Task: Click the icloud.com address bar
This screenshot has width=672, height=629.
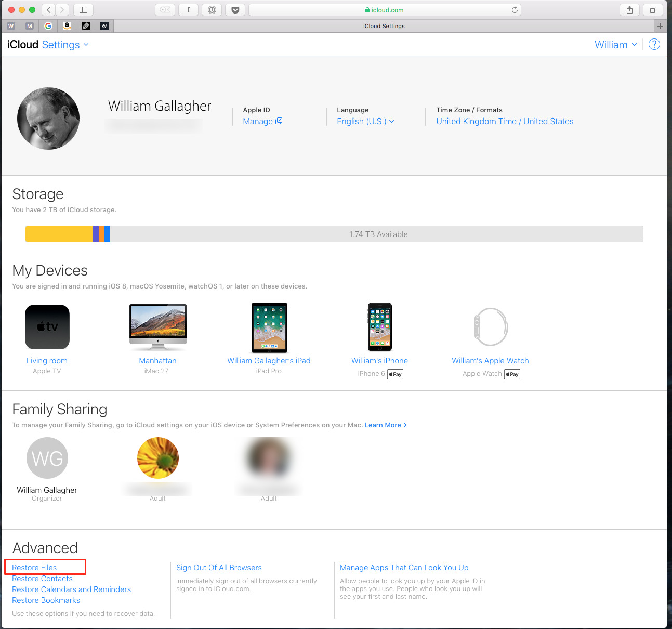Action: pyautogui.click(x=385, y=10)
